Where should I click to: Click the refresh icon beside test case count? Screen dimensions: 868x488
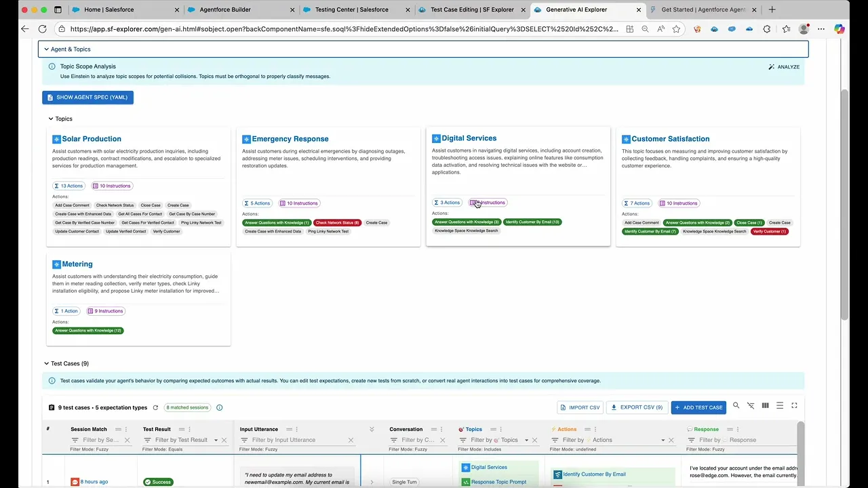point(155,407)
